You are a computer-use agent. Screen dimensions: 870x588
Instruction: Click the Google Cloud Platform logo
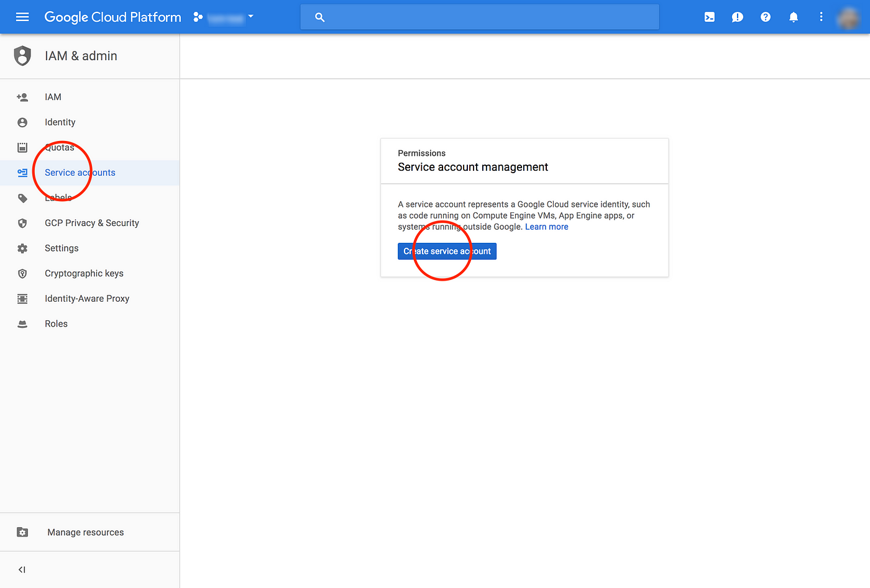112,17
